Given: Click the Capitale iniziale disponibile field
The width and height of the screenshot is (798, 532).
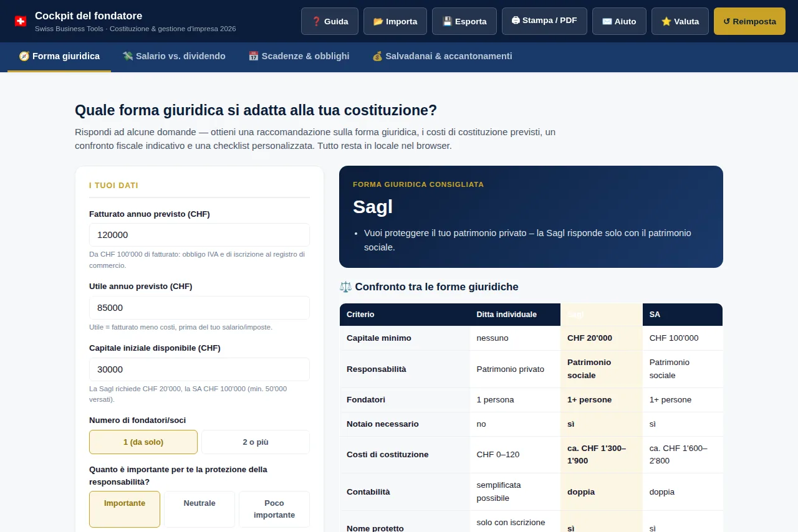Looking at the screenshot, I should click(199, 369).
